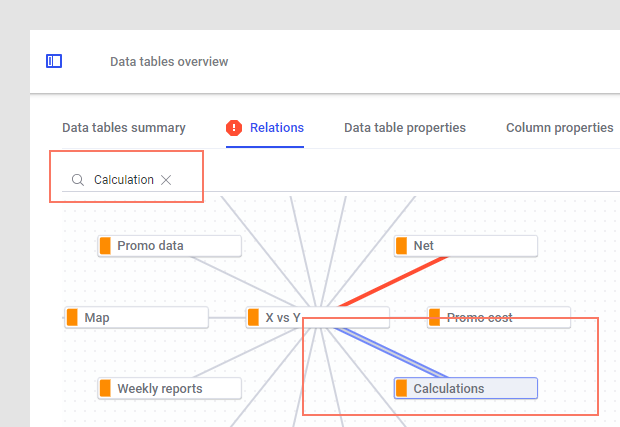Click the orange icon on Net node
The width and height of the screenshot is (620, 427).
[x=402, y=246]
